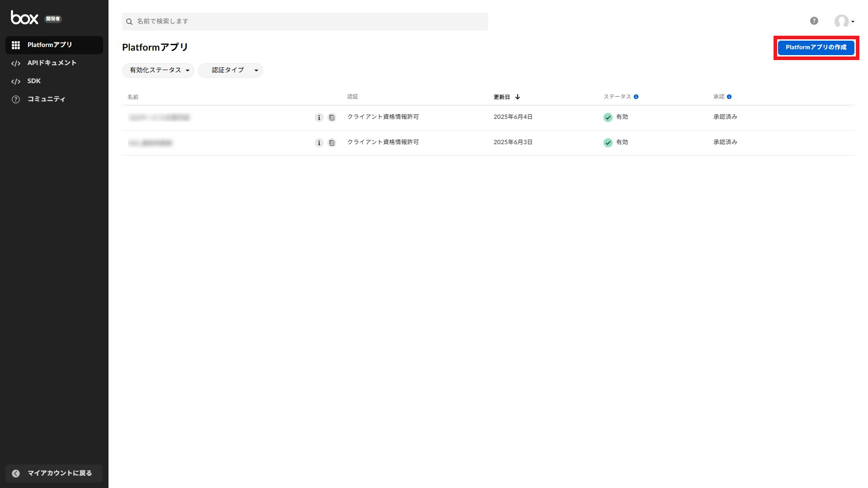
Task: Expand the 有効化ステータス filter dropdown
Action: tap(158, 70)
